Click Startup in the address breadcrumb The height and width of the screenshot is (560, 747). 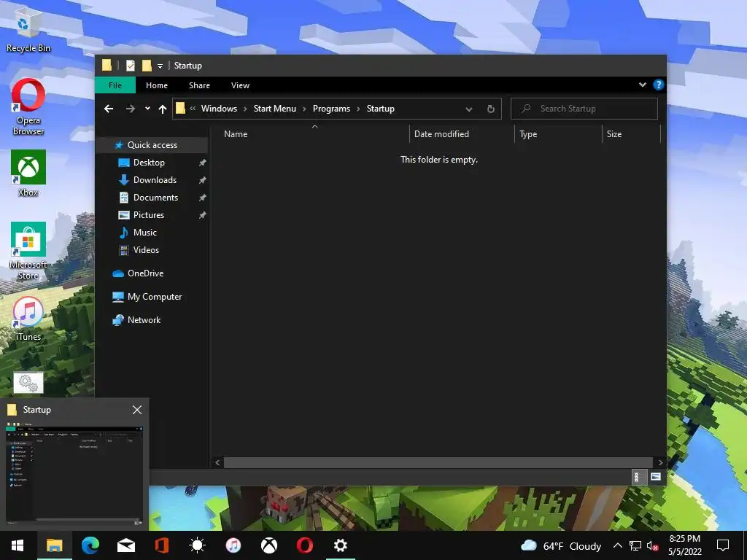pyautogui.click(x=381, y=109)
